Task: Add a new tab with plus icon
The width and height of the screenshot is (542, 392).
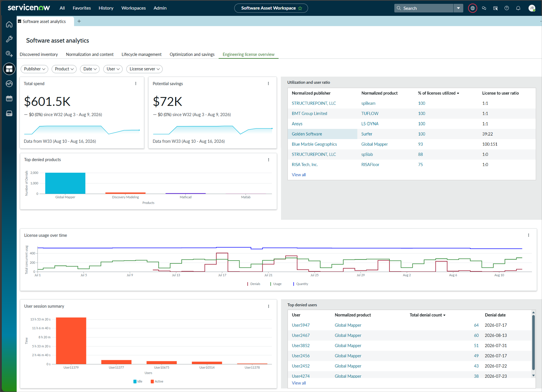Action: (79, 21)
